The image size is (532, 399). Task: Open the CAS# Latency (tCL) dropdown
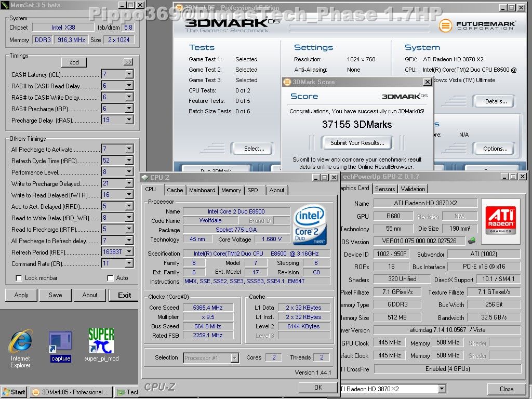tap(129, 74)
